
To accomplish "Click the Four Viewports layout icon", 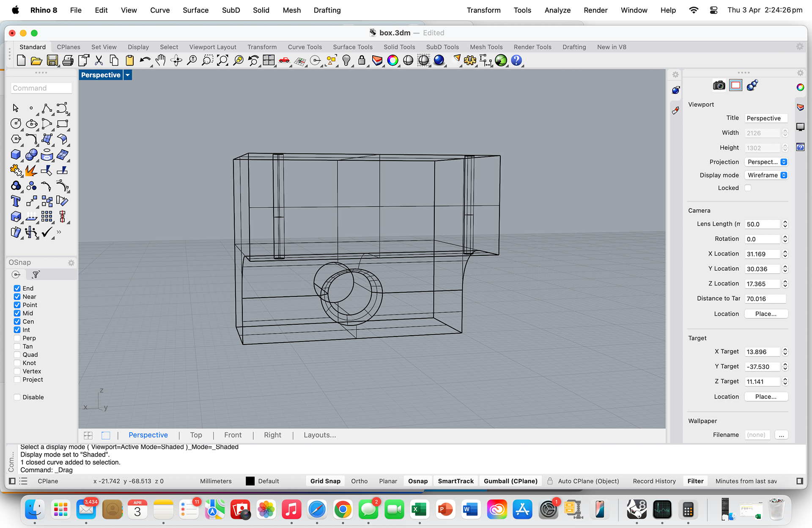I will (269, 60).
